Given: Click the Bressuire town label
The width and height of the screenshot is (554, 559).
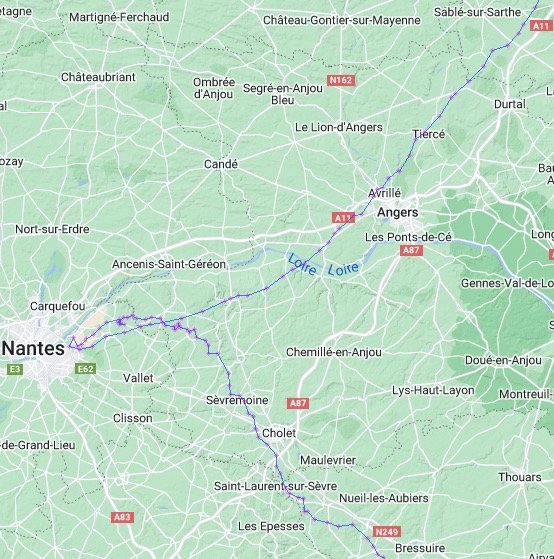Looking at the screenshot, I should [420, 548].
